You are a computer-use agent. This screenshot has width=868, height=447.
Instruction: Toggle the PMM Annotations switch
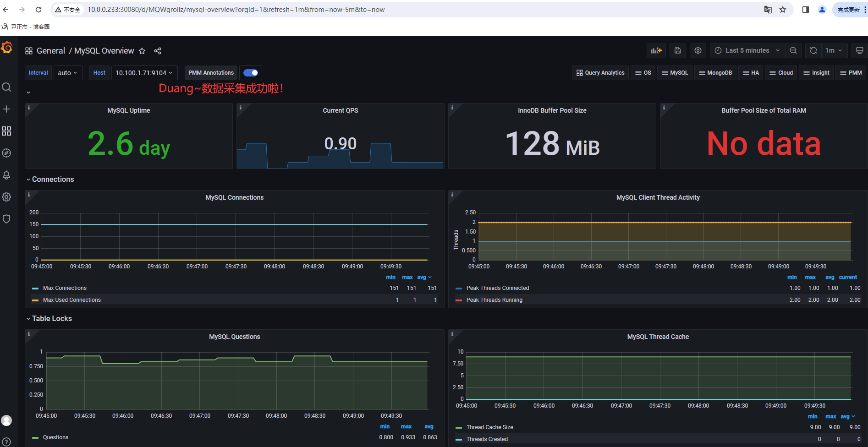251,72
